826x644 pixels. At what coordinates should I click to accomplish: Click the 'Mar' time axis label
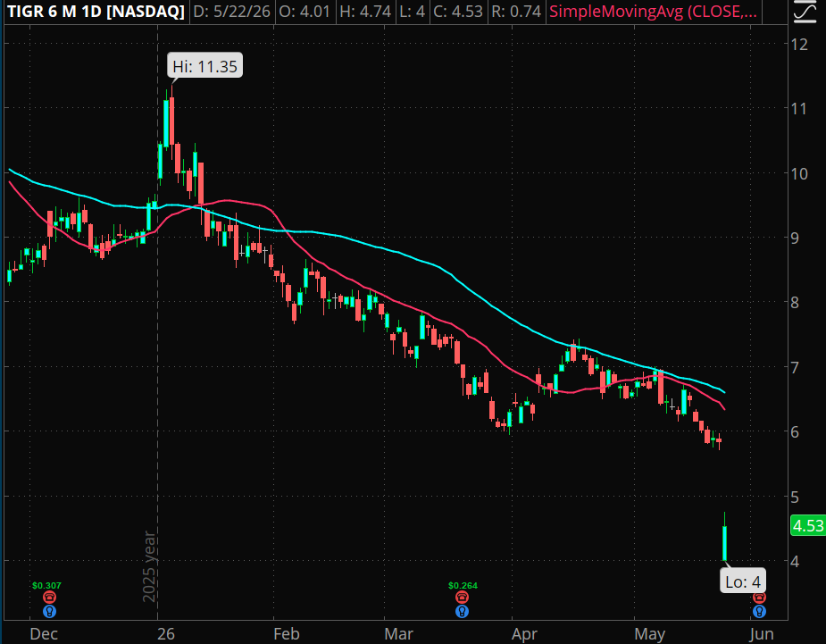pyautogui.click(x=399, y=633)
